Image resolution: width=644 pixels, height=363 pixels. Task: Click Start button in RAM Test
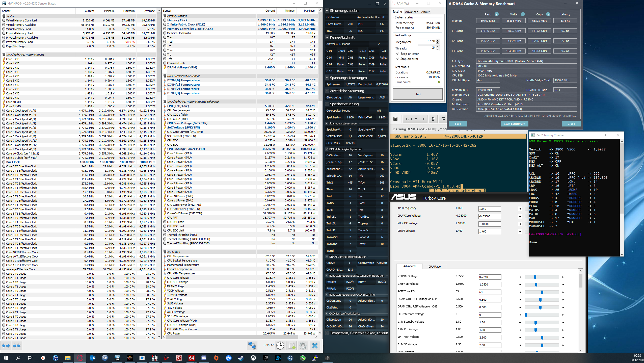[x=417, y=94]
